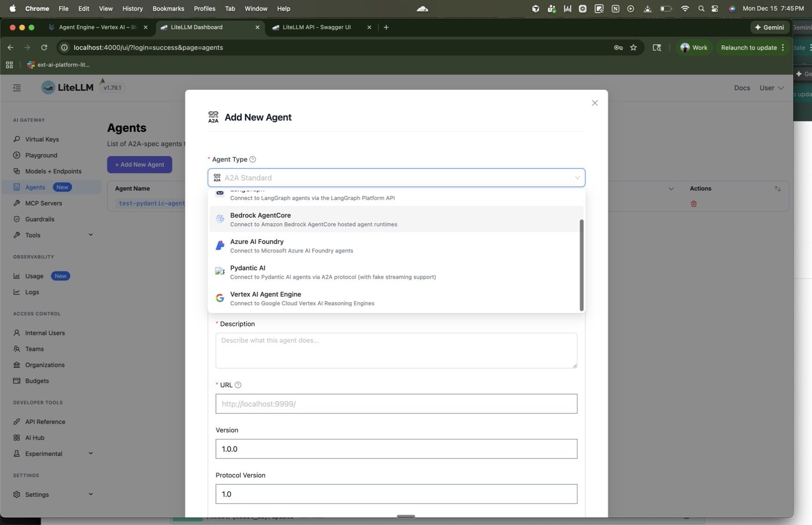The image size is (812, 525).
Task: Close the Add New Agent dialog
Action: [x=594, y=103]
